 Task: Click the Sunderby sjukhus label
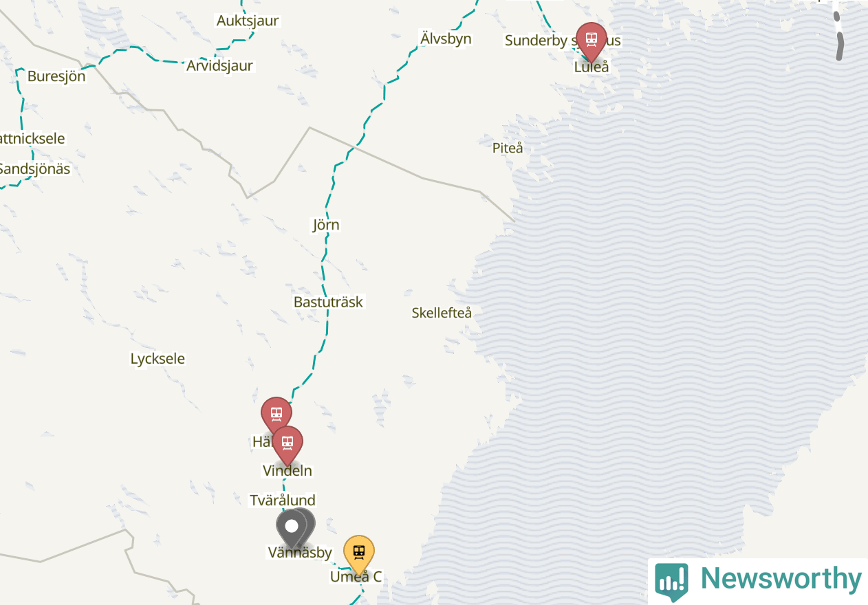563,41
